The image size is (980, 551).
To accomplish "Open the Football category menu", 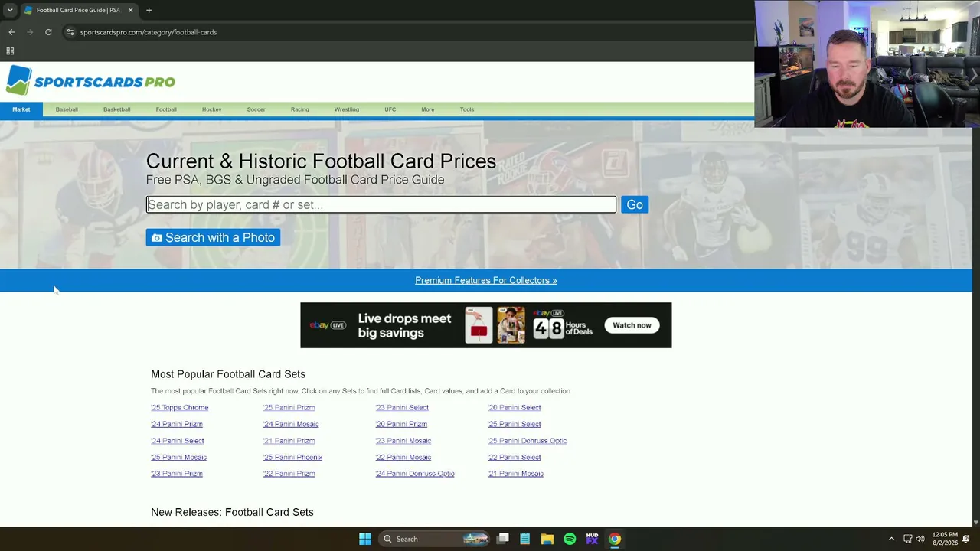I will coord(166,109).
